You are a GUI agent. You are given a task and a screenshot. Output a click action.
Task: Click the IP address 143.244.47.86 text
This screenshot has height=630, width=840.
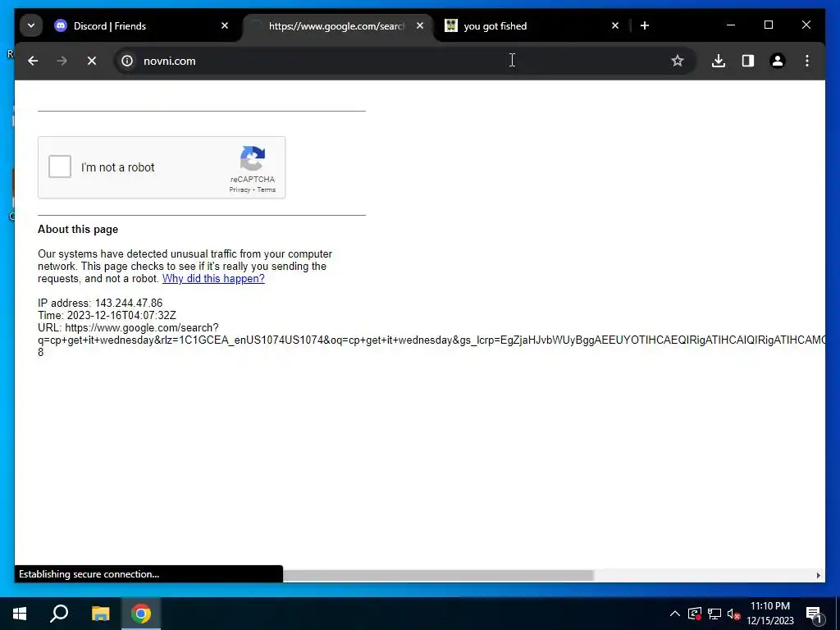[99, 304]
